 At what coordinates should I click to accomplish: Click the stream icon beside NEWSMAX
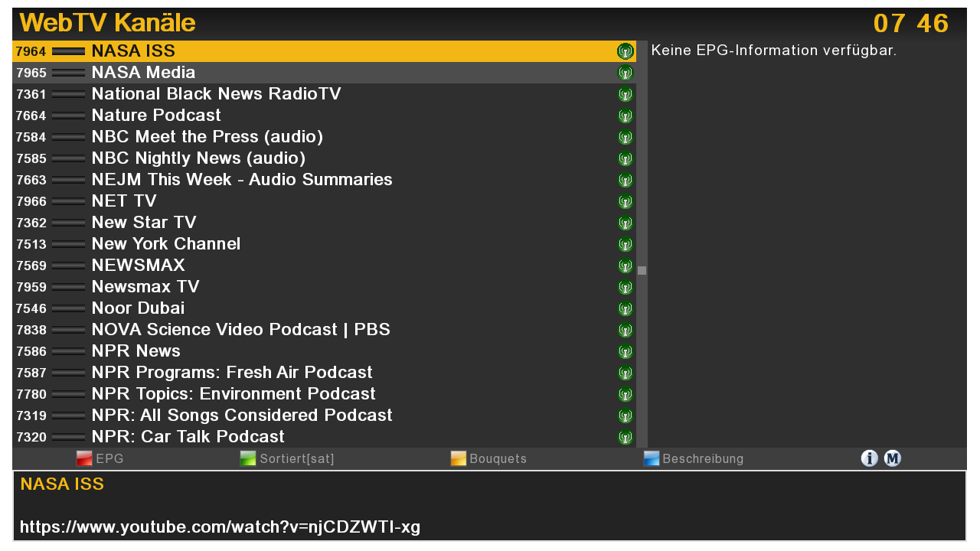pyautogui.click(x=626, y=266)
